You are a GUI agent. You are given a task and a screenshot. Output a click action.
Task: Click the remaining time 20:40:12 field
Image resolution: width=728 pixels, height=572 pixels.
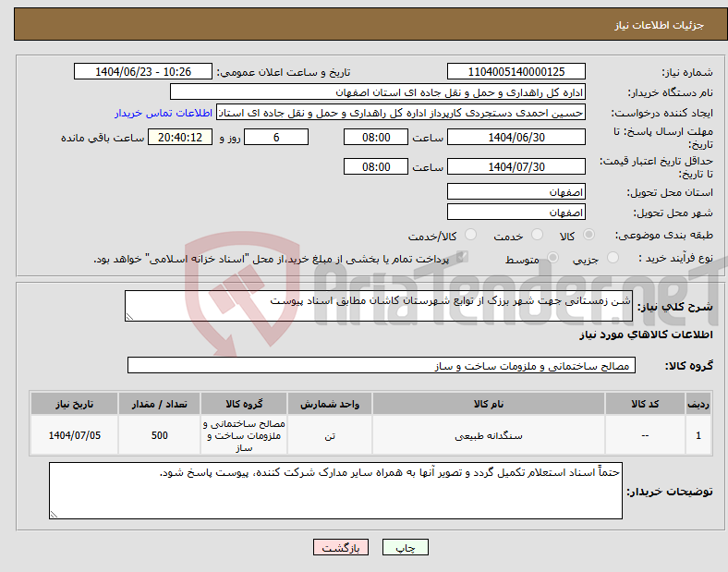pyautogui.click(x=180, y=137)
